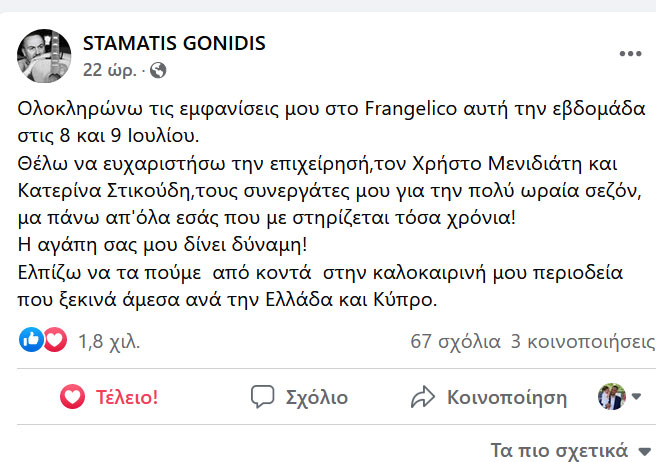The width and height of the screenshot is (656, 462).
Task: Open the three-dot post options menu
Action: click(629, 53)
